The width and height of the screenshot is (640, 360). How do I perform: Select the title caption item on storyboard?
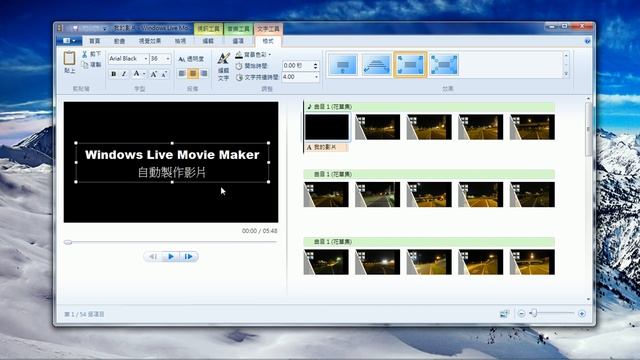pyautogui.click(x=327, y=147)
